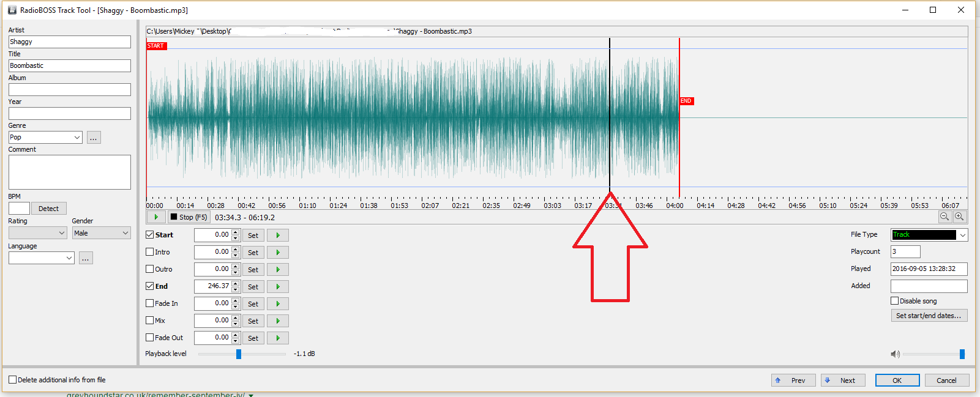Set the End marker position
The image size is (980, 397).
click(253, 286)
